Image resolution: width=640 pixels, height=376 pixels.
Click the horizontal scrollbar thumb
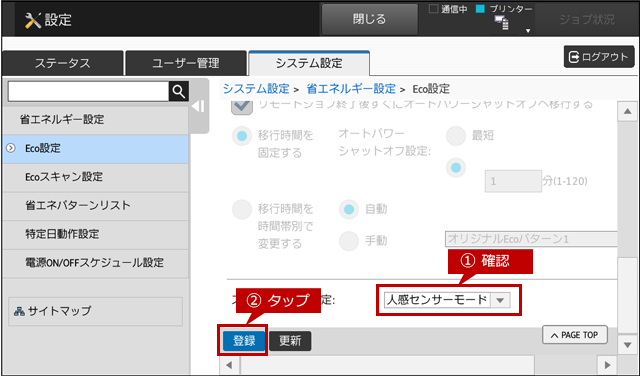click(x=387, y=365)
